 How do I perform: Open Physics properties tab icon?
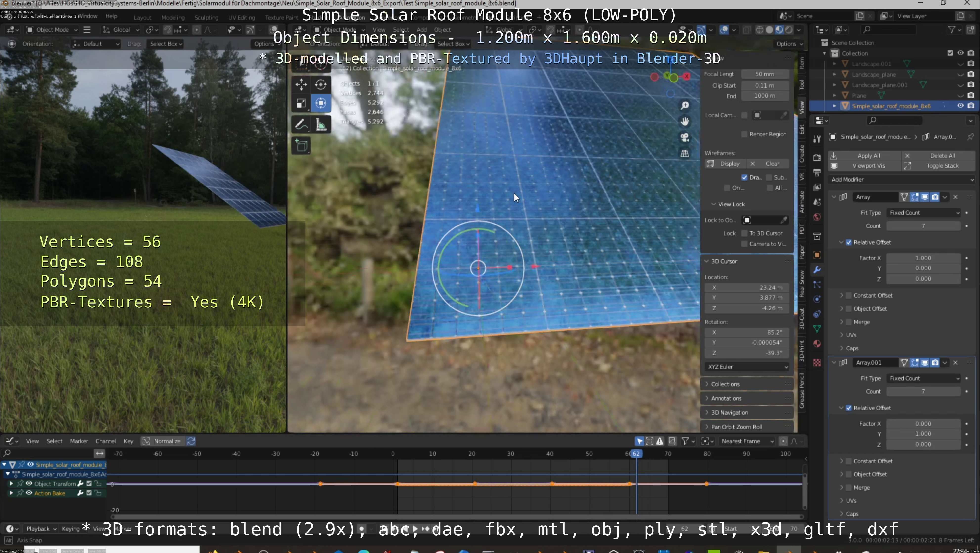[x=817, y=299]
